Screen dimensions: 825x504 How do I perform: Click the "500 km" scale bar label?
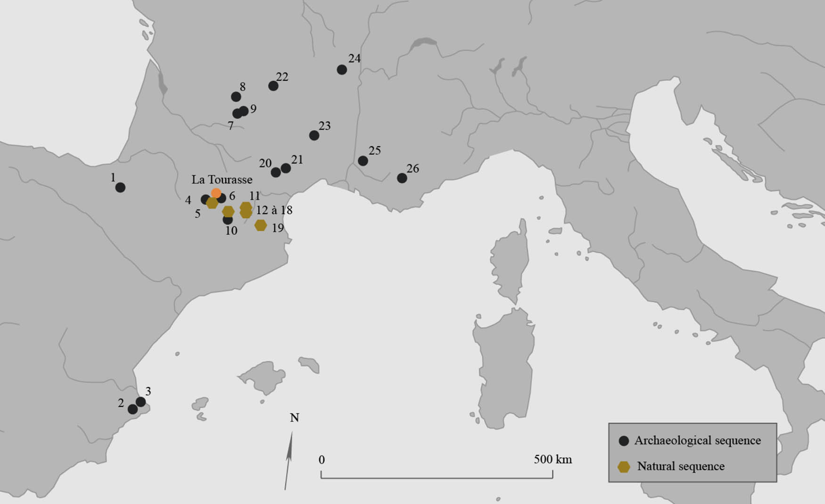point(553,459)
